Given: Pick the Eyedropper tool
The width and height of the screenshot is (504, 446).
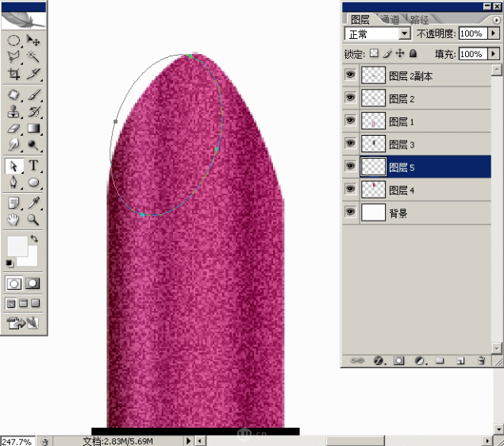Looking at the screenshot, I should click(34, 202).
